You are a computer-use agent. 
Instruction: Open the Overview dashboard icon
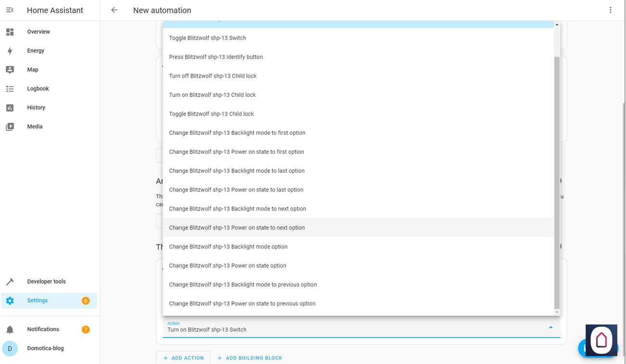(x=10, y=32)
